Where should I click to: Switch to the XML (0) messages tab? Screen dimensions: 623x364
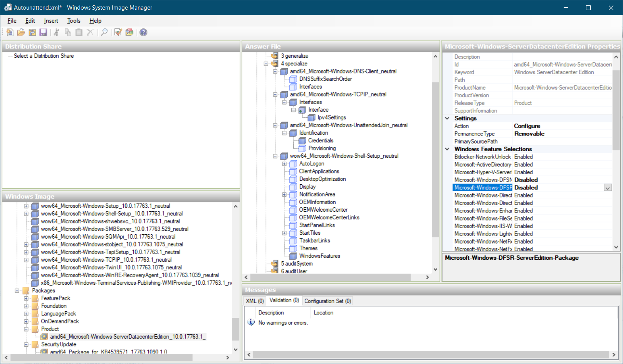[255, 301]
